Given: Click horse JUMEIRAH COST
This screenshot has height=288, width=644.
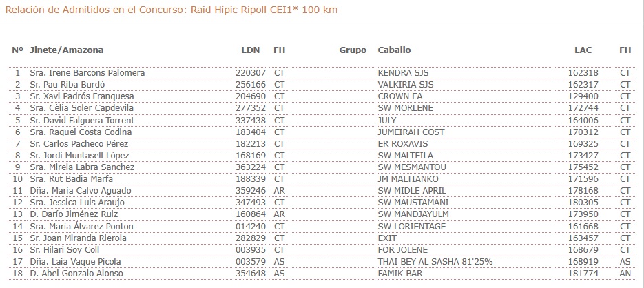Looking at the screenshot, I should [411, 132].
